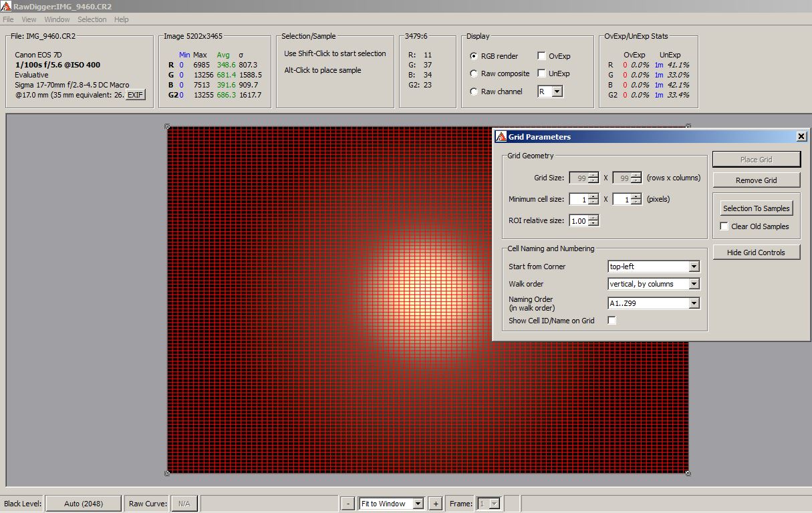Click the R channel Avg value 348.6
Screen dimensions: 812x513
pos(227,65)
